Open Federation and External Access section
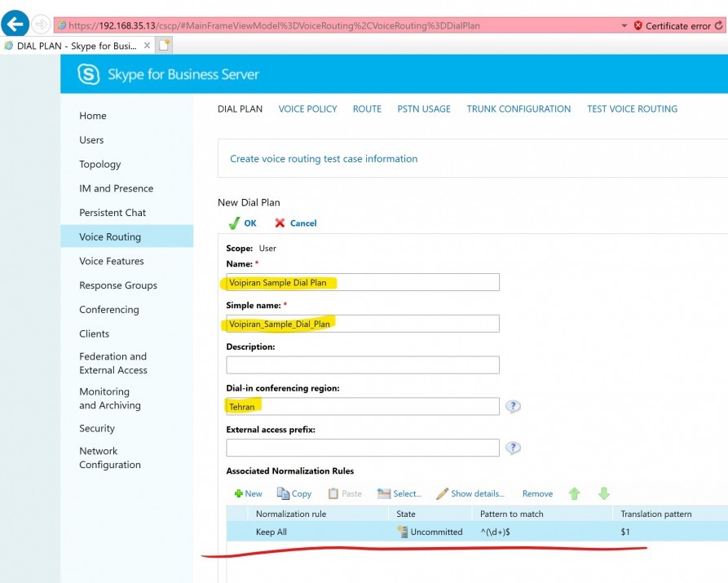The height and width of the screenshot is (583, 728). pyautogui.click(x=113, y=364)
